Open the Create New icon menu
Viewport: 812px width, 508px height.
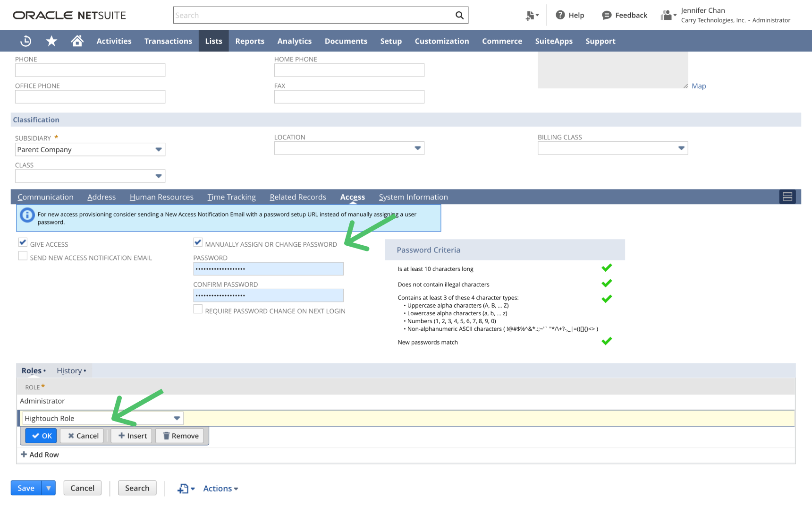532,16
